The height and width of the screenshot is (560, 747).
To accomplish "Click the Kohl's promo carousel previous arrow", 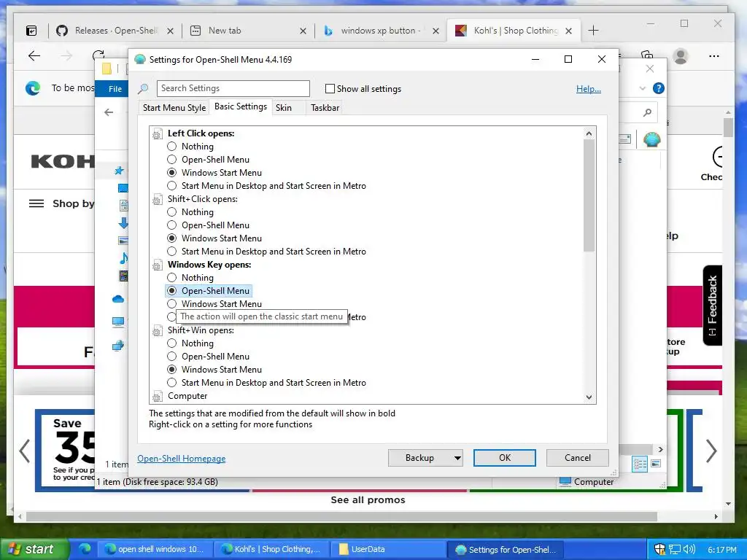I will 25,451.
